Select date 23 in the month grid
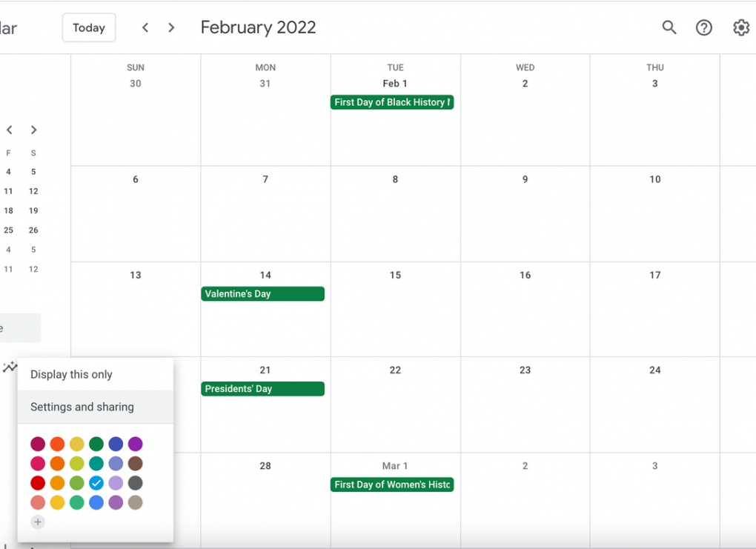Screen dimensions: 756x549 click(525, 370)
